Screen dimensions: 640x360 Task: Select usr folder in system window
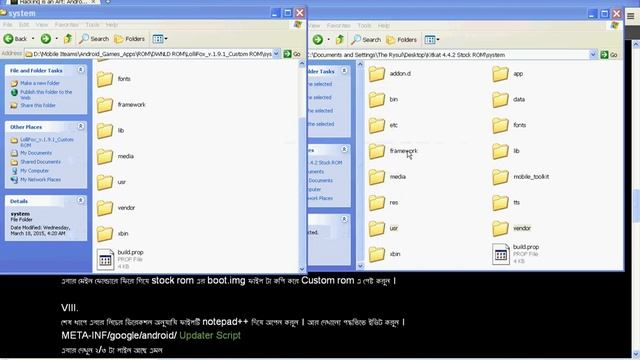pyautogui.click(x=111, y=182)
